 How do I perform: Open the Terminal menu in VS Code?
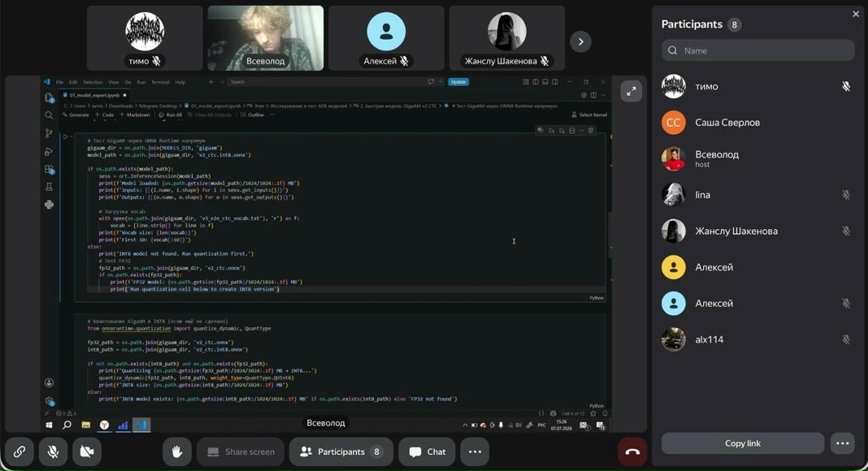pyautogui.click(x=160, y=82)
